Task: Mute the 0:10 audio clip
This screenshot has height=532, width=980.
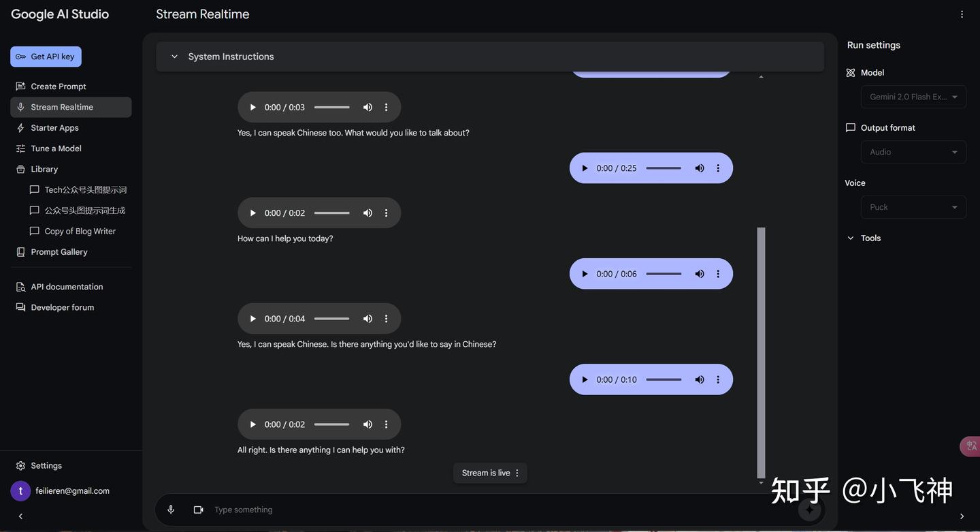Action: pos(700,379)
